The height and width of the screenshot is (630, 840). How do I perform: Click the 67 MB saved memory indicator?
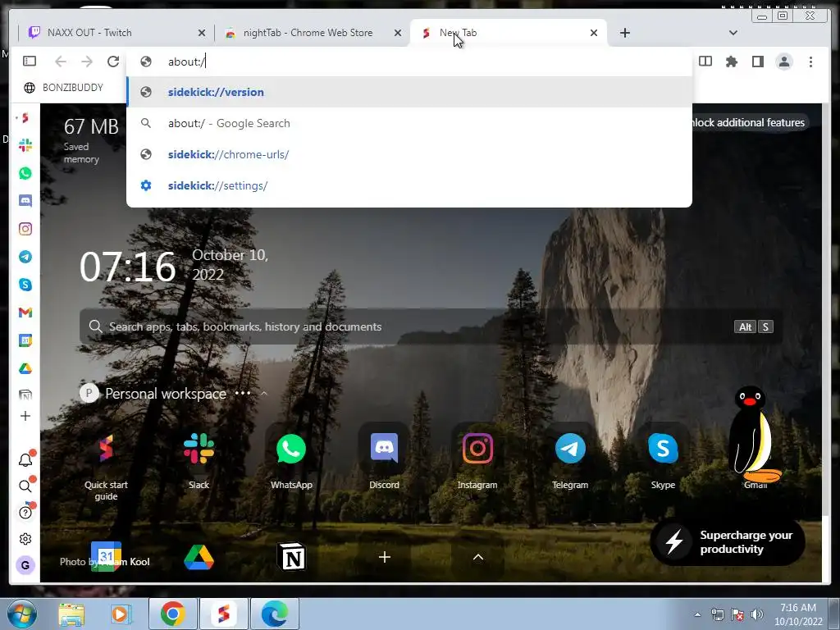pyautogui.click(x=90, y=141)
